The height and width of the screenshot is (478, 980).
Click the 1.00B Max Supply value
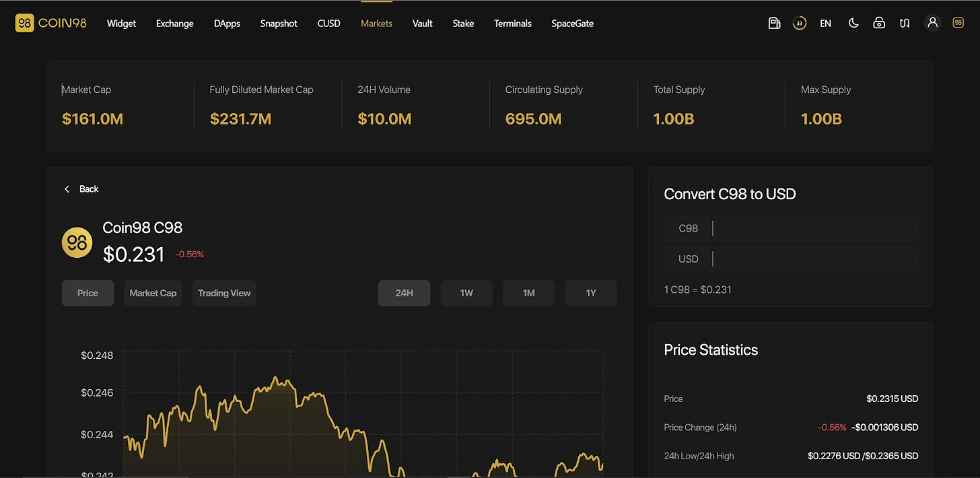821,119
